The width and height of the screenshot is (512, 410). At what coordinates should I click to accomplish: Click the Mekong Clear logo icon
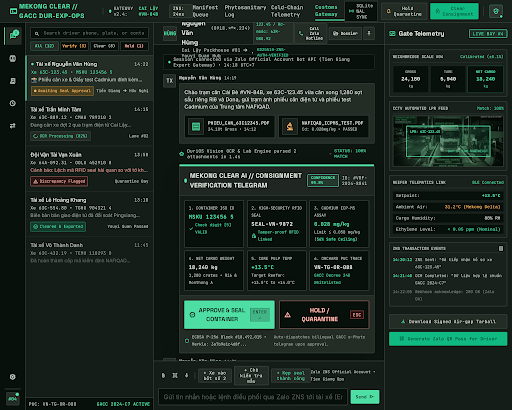(13, 11)
